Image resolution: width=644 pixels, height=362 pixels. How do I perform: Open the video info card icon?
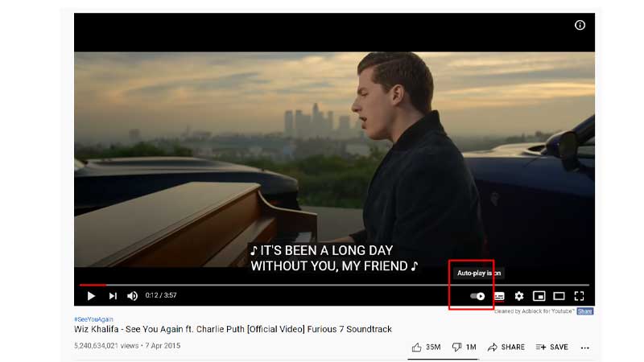tap(580, 25)
